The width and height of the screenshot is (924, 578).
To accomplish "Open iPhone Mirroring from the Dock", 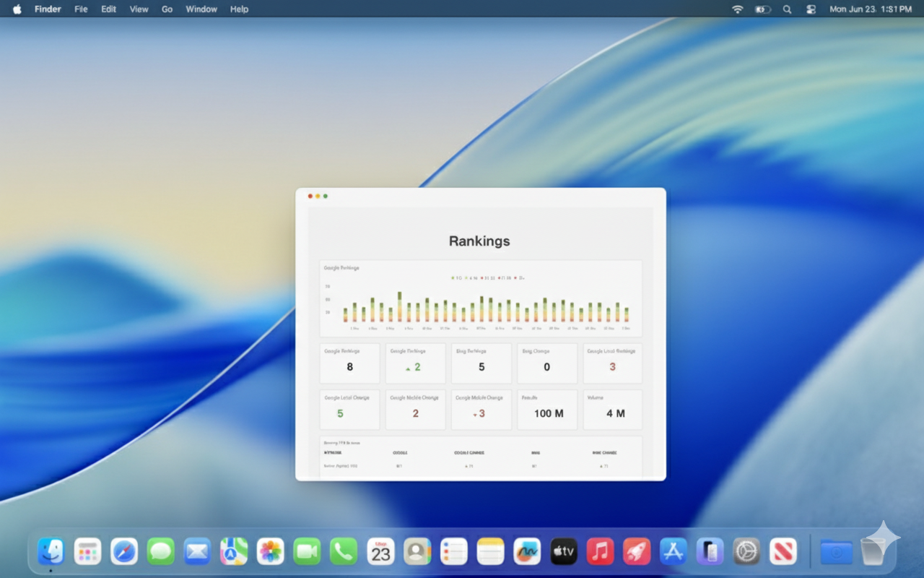I will coord(710,553).
